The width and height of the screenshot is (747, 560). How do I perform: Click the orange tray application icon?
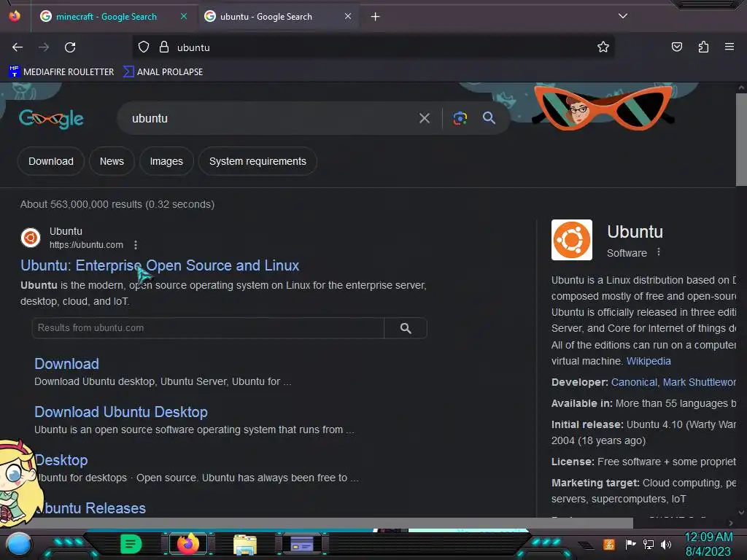click(x=609, y=544)
